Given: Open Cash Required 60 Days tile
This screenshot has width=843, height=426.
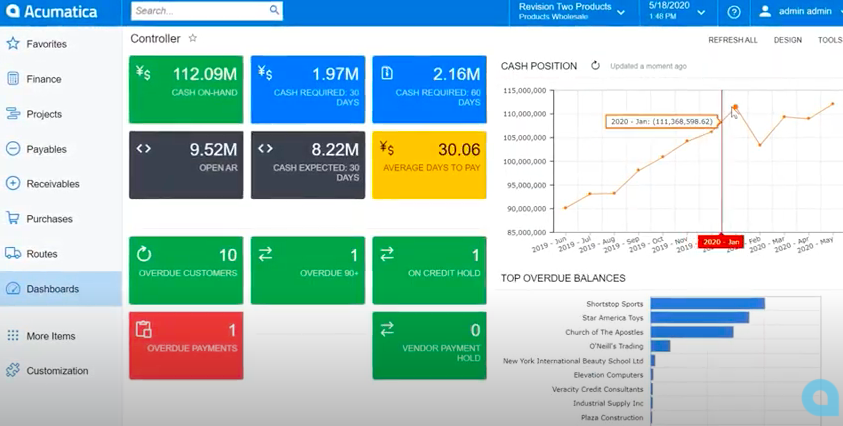Looking at the screenshot, I should tap(430, 89).
